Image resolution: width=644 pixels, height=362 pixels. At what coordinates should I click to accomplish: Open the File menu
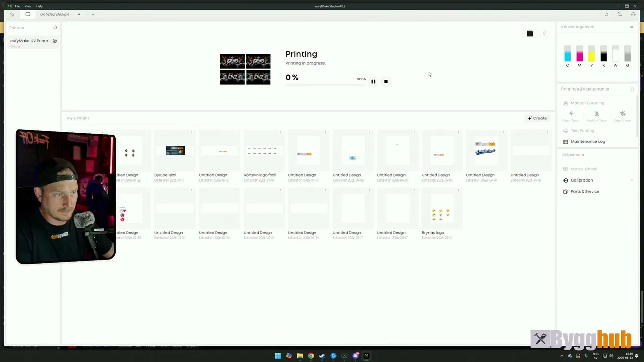tap(17, 6)
